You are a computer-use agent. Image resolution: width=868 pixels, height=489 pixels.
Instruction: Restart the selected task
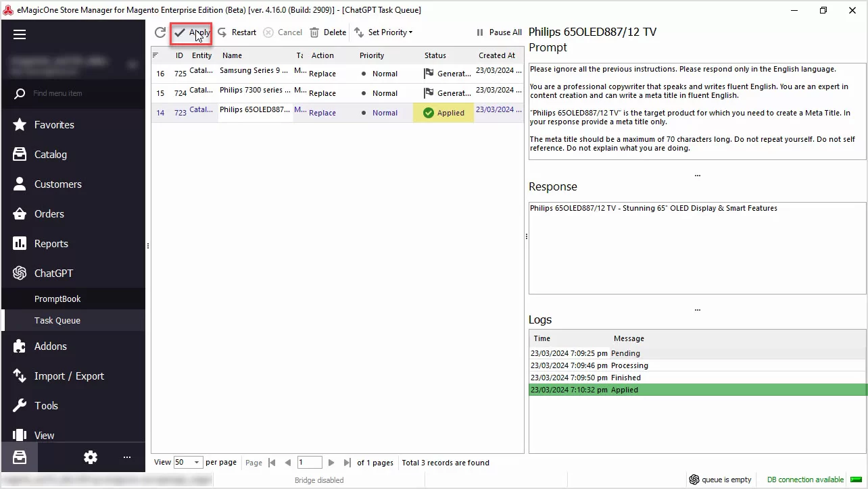(x=237, y=32)
